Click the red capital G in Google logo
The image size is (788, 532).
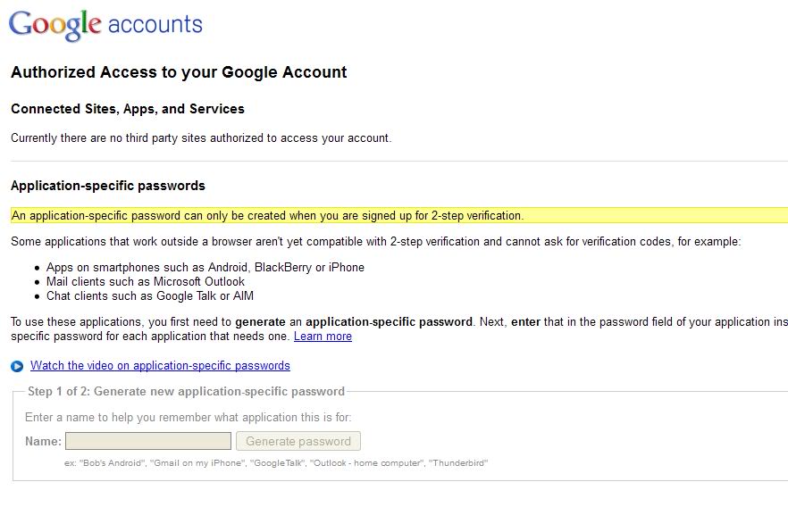point(20,24)
